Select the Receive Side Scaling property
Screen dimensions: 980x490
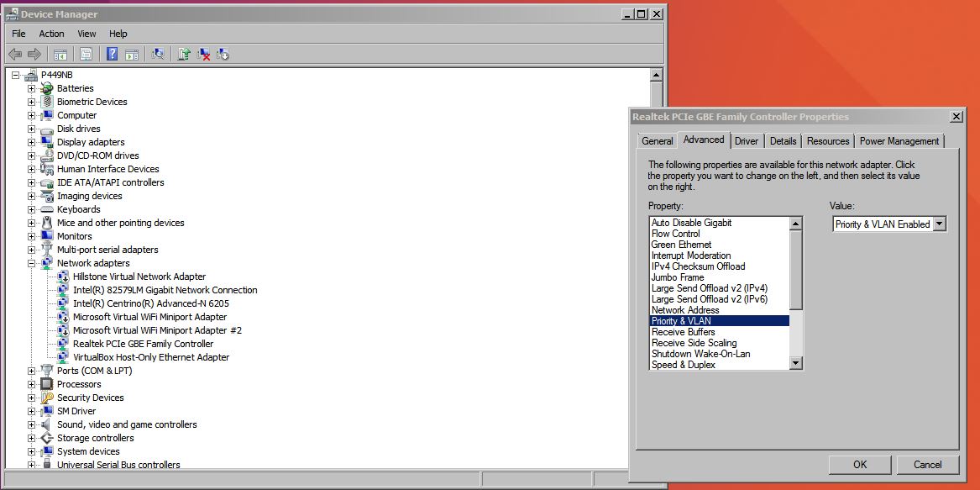pos(720,343)
